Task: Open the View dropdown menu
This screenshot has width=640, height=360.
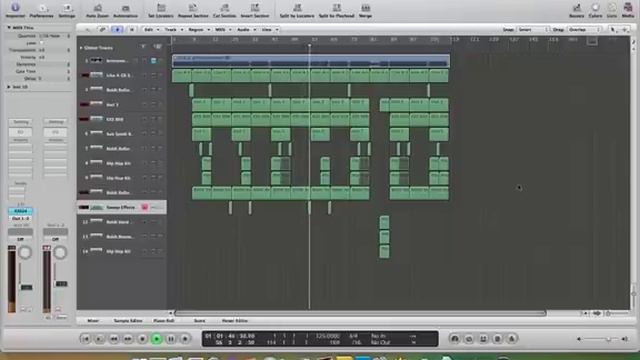Action: click(x=269, y=29)
